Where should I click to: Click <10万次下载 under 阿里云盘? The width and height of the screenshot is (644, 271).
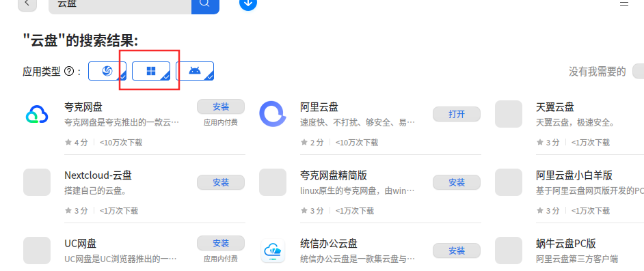point(356,143)
